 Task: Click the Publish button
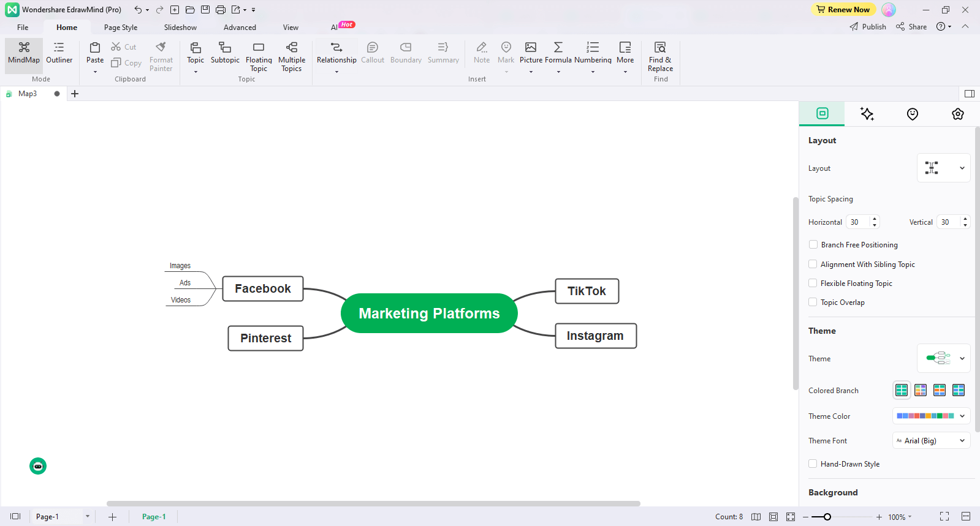[868, 27]
